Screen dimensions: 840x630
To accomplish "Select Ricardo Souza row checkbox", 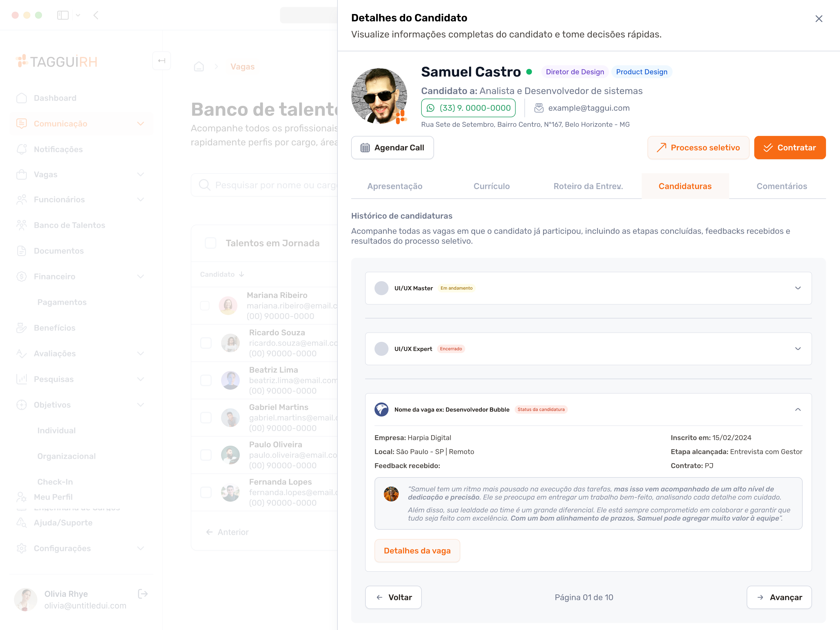I will (x=206, y=343).
